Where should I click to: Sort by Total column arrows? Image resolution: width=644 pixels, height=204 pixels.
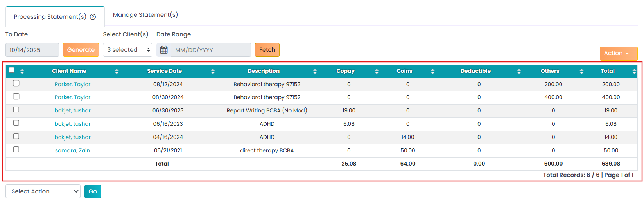pos(634,71)
